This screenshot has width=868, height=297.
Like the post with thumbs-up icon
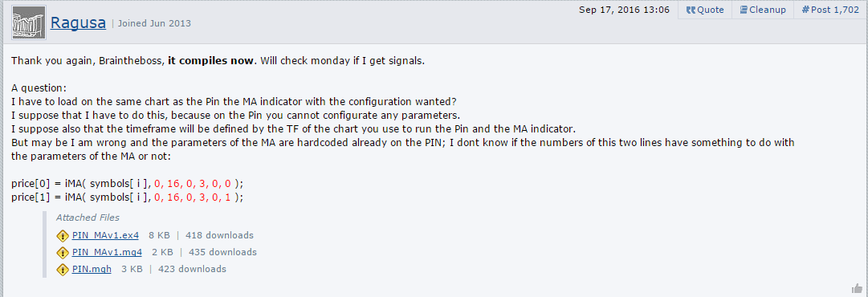[x=857, y=288]
